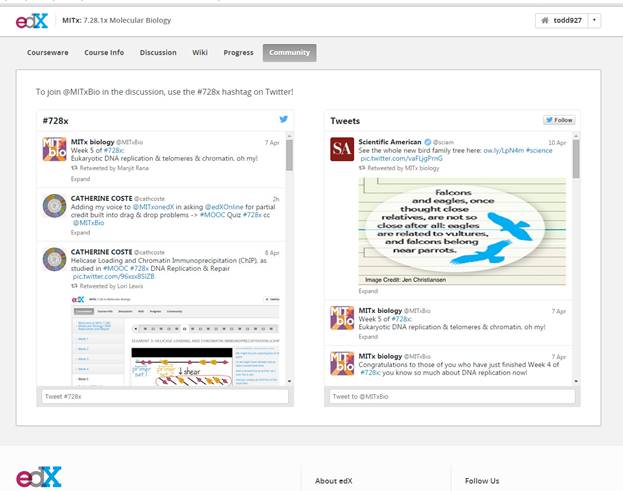The image size is (623, 491).
Task: Click the Tweets feed scrollbar thumb
Action: click(x=576, y=159)
